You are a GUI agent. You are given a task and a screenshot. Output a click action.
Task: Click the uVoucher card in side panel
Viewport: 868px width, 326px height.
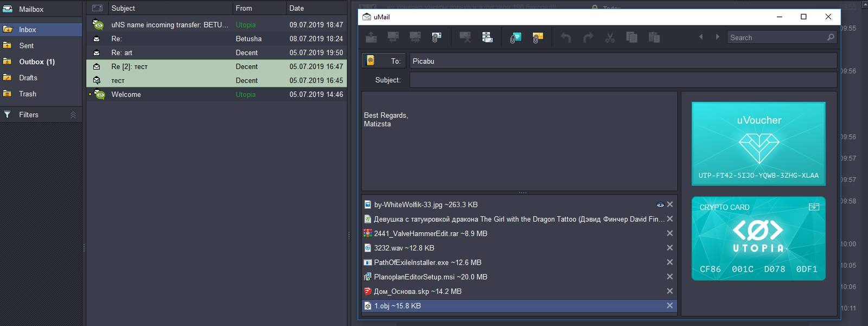[758, 144]
